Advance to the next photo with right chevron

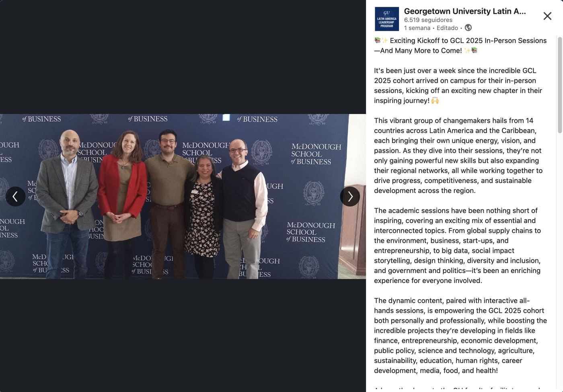[x=350, y=197]
